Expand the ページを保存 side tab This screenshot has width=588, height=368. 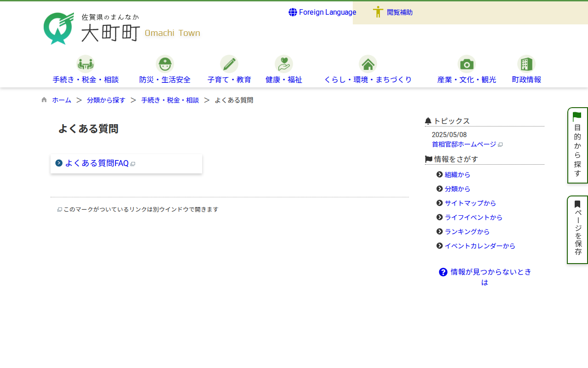point(577,230)
